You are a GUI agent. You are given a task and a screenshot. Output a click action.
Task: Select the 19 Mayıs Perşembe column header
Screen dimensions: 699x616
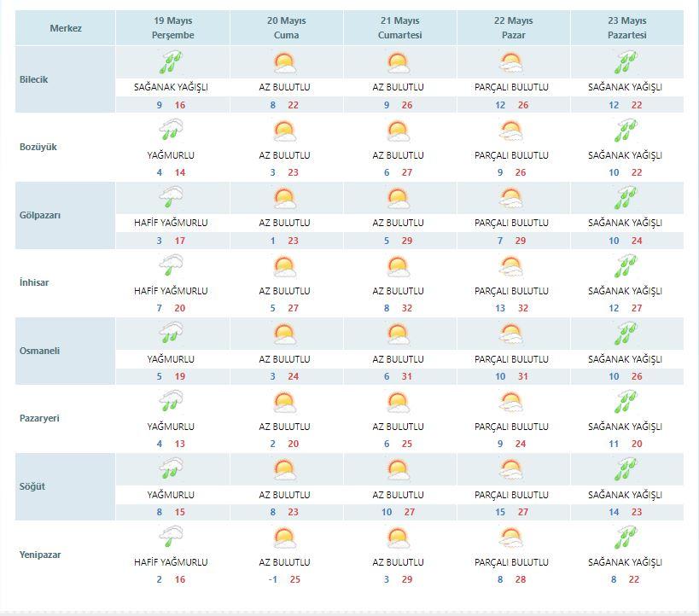[173, 27]
